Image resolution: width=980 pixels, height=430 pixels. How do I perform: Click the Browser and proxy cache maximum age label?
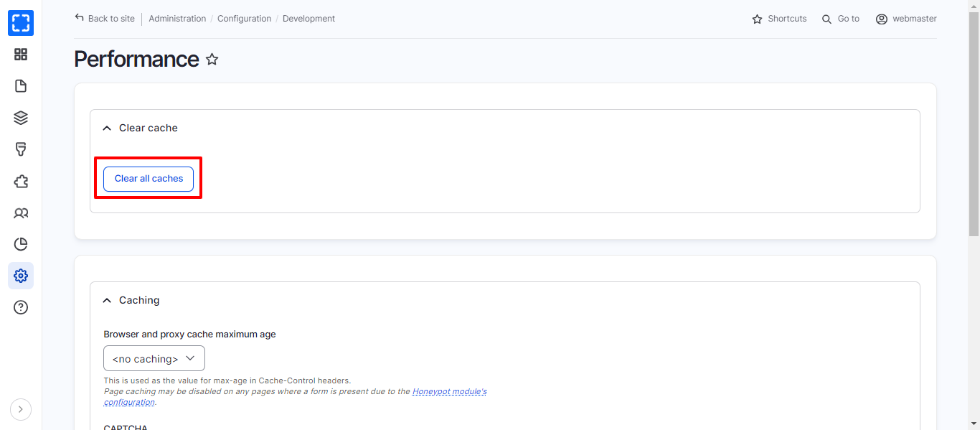[x=189, y=334]
